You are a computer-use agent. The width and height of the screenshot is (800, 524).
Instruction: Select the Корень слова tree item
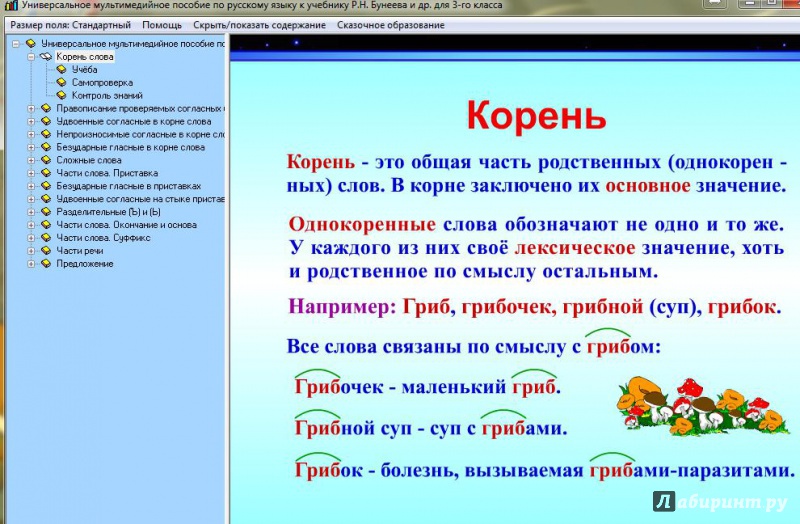tap(85, 57)
